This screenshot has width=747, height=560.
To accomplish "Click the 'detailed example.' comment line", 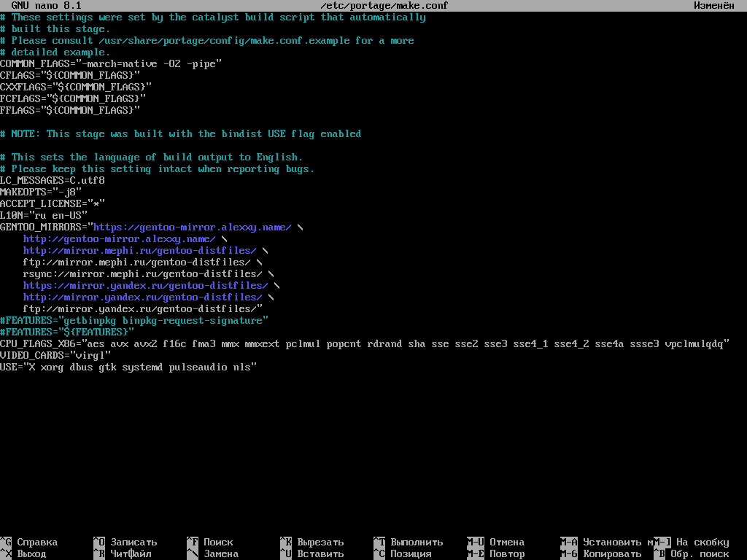I will coord(55,52).
